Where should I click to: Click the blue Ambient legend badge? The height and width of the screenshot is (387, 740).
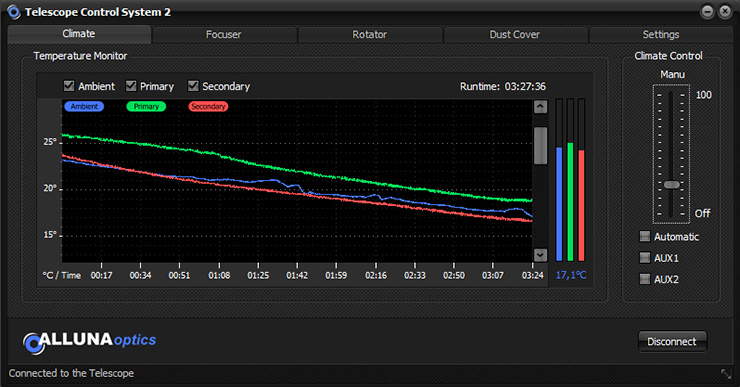[84, 107]
